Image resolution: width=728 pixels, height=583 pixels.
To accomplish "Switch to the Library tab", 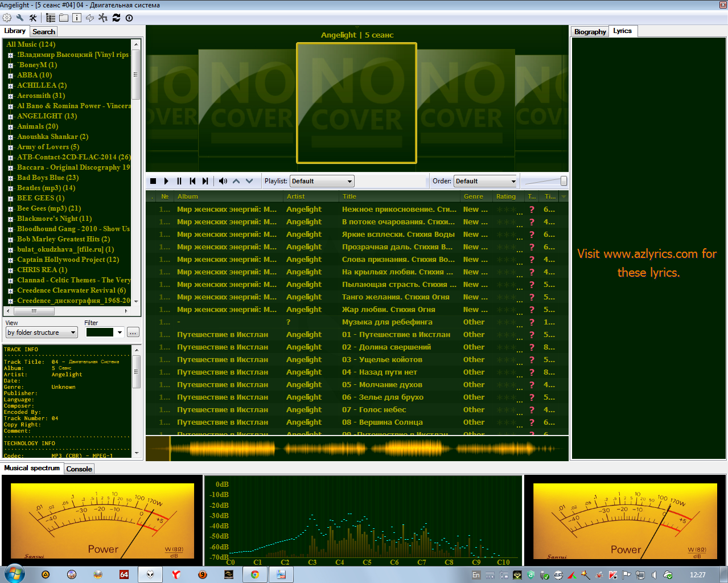I will [15, 31].
